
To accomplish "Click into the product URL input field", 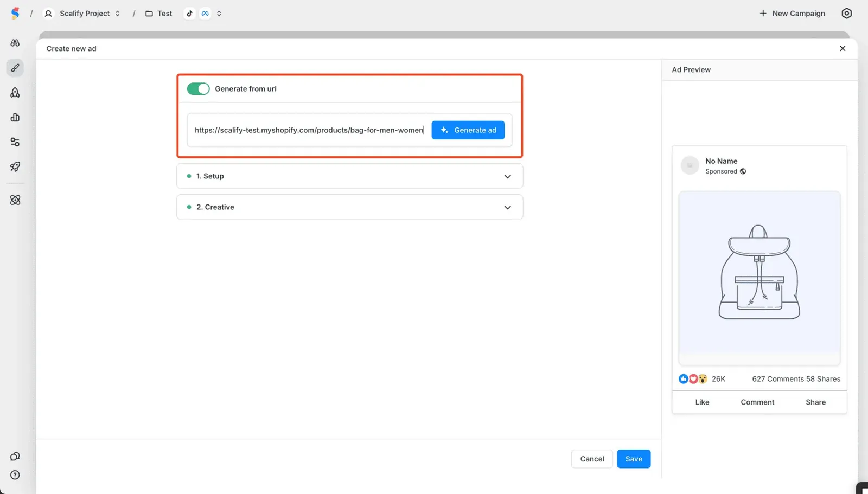I will 308,130.
